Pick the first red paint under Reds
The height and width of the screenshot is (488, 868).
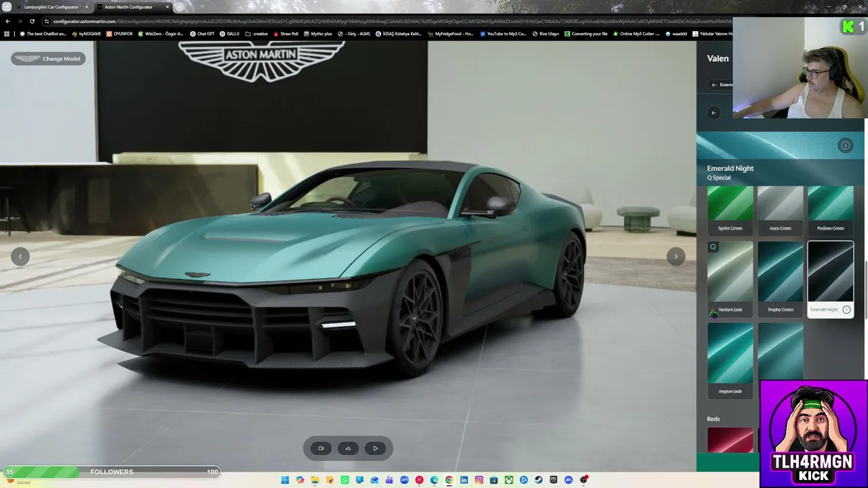click(730, 440)
